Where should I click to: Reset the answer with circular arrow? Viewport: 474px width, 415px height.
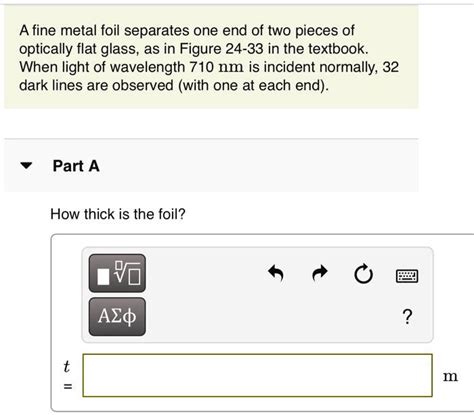363,274
